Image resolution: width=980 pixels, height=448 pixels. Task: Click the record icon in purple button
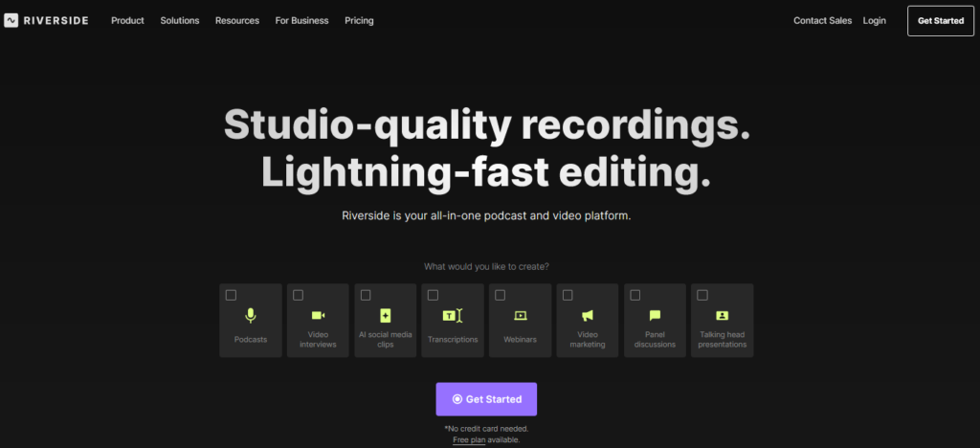(457, 399)
